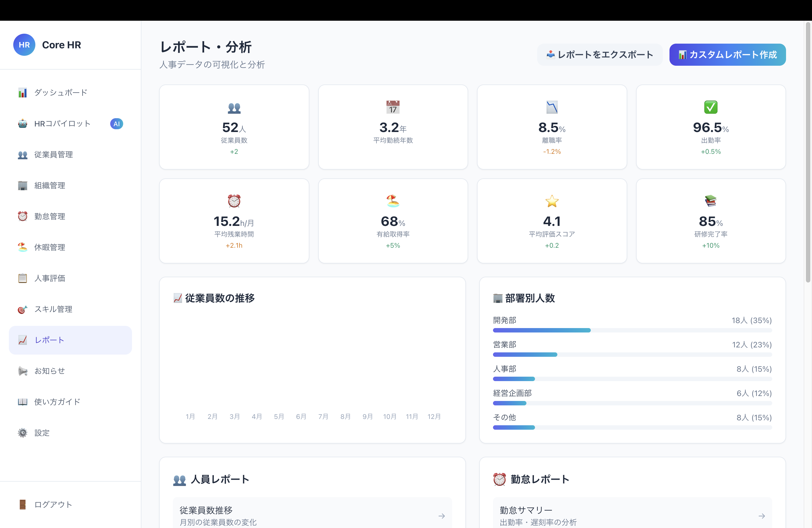Click the 離職率 8.5% stat card
The image size is (812, 528).
click(552, 127)
